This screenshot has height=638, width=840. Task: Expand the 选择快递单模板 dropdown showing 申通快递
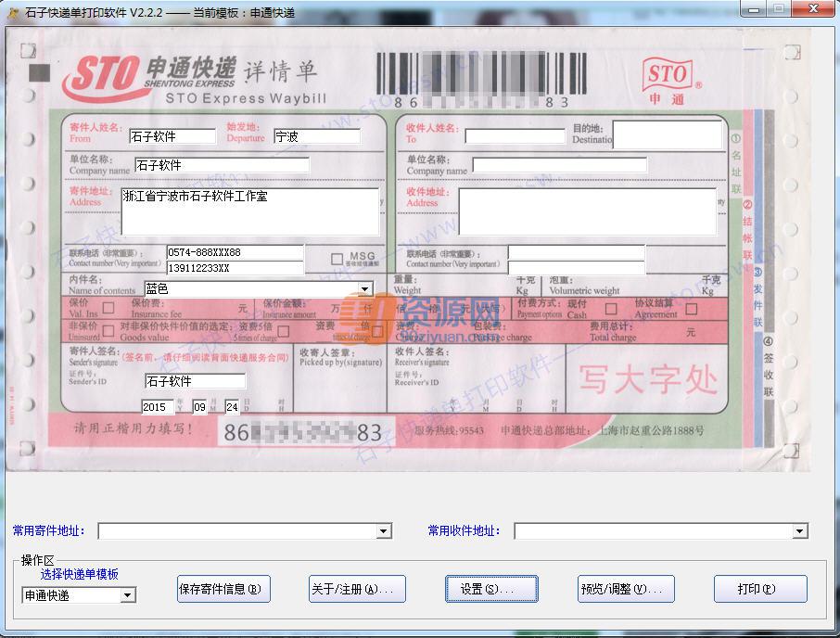tap(128, 595)
